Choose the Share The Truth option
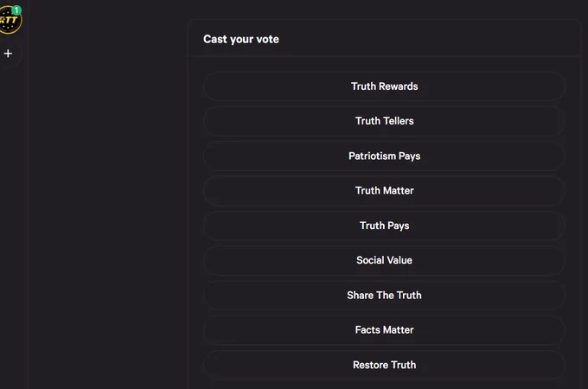 pos(384,296)
